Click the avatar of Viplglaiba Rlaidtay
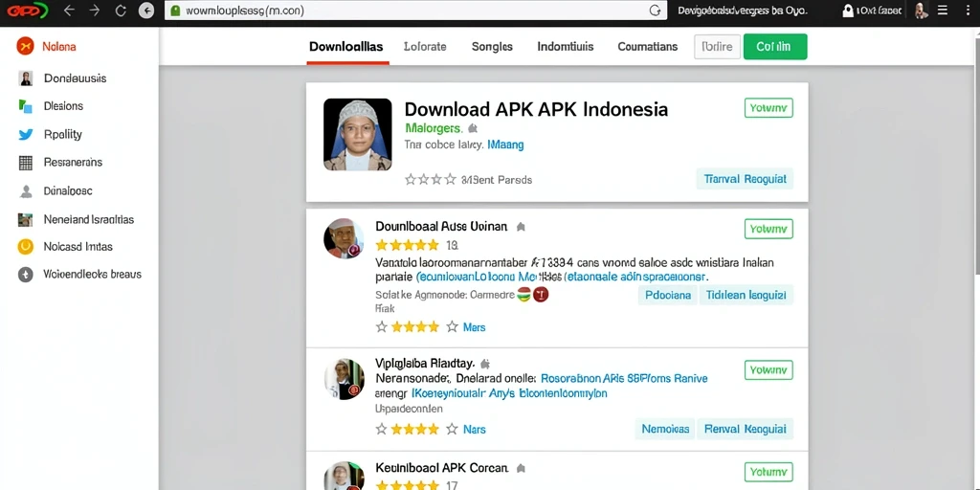The height and width of the screenshot is (490, 980). [x=344, y=379]
